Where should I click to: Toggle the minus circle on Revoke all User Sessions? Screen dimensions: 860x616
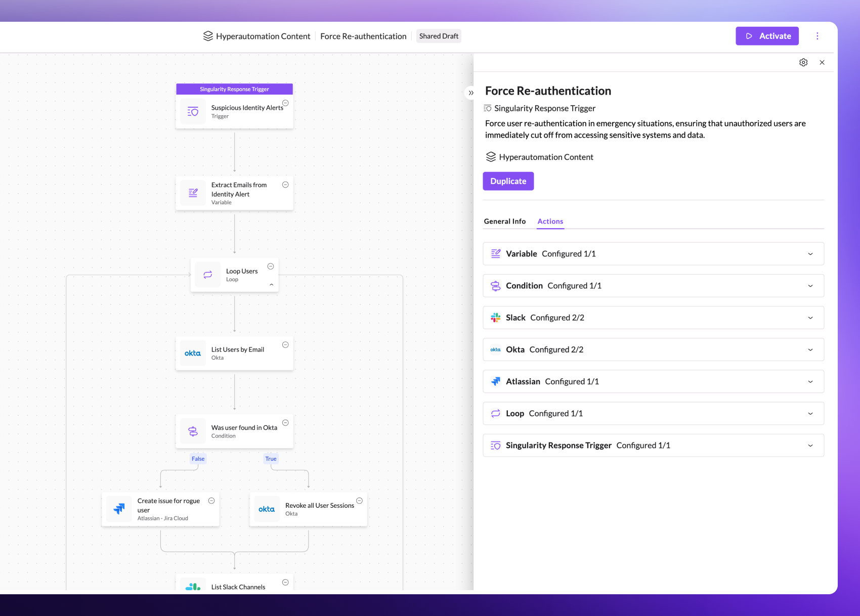tap(359, 501)
